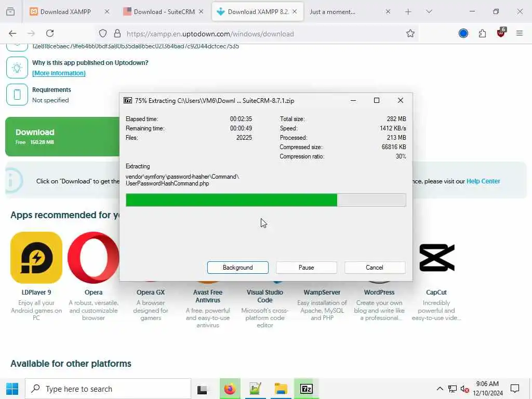List all tabs dropdown arrow
The image size is (532, 399).
(429, 11)
